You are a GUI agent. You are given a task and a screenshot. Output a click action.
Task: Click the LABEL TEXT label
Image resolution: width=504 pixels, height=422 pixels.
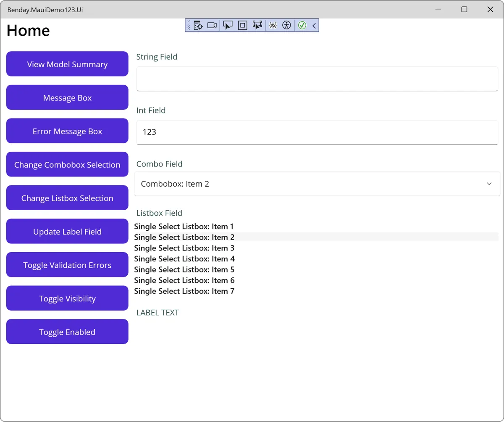pyautogui.click(x=157, y=313)
